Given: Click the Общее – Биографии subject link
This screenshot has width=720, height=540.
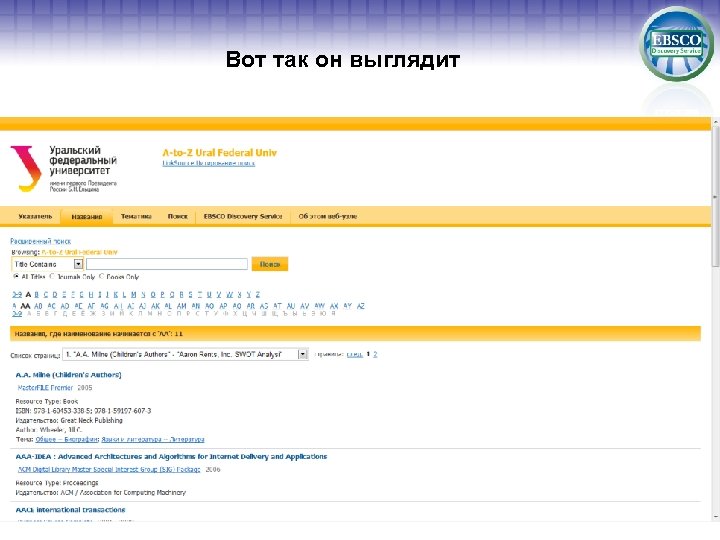Looking at the screenshot, I should pos(67,439).
